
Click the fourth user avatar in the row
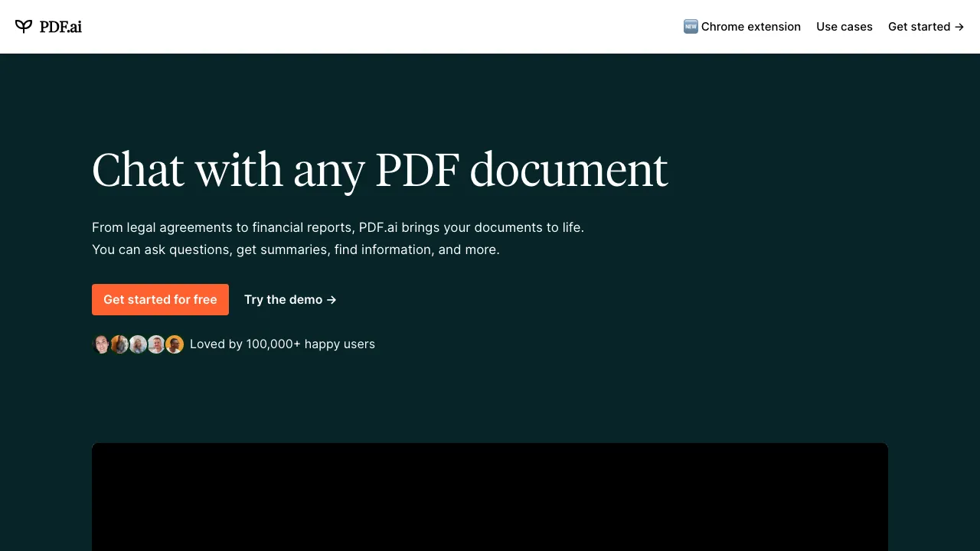[x=156, y=344]
